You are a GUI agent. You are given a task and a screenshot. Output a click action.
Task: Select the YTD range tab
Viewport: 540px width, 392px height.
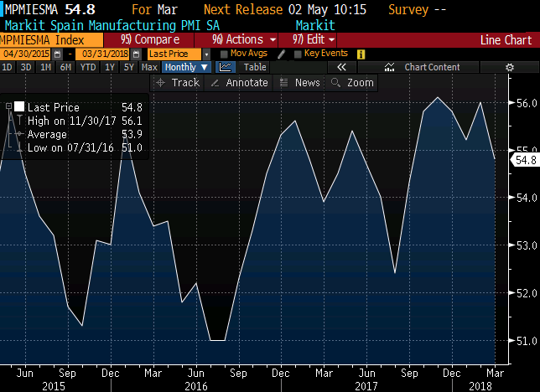(88, 67)
